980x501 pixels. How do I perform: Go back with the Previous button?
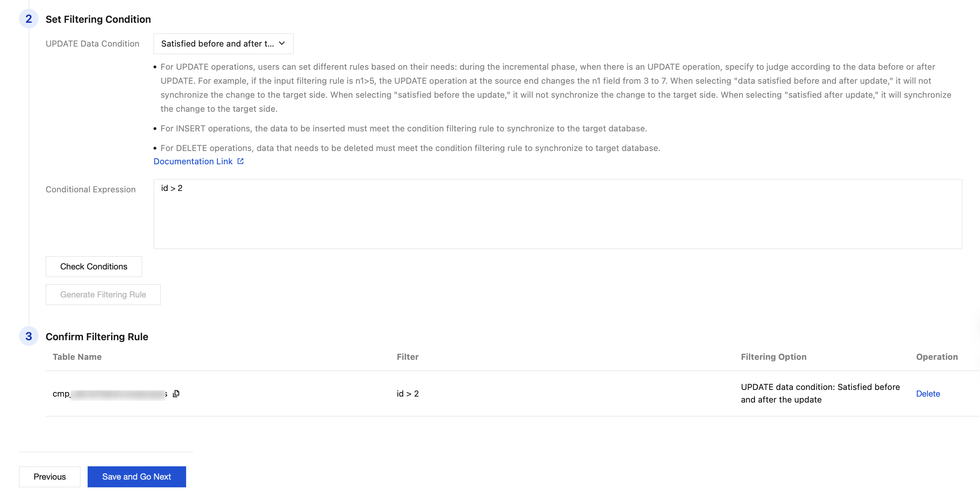(49, 477)
